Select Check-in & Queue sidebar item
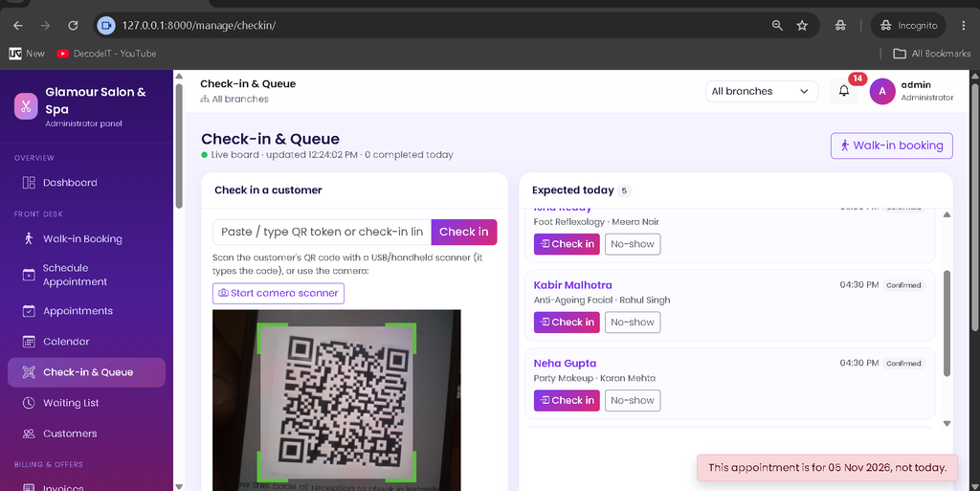 click(86, 372)
